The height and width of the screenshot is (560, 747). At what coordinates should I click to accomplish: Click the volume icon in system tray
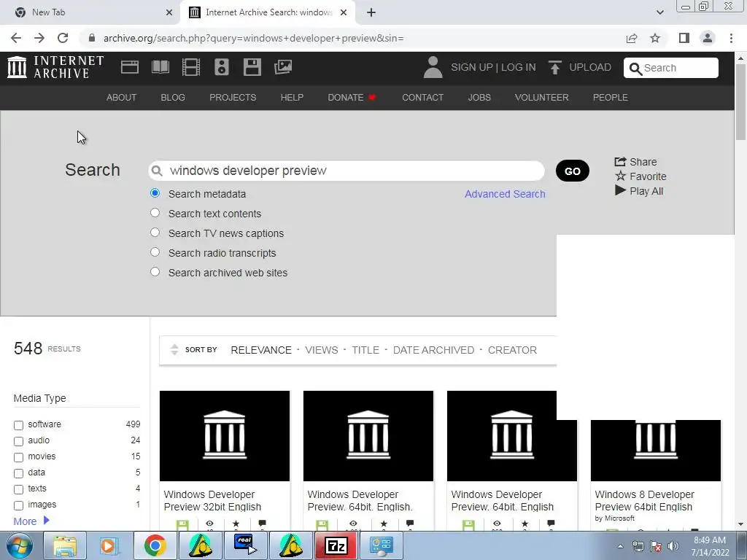click(673, 546)
